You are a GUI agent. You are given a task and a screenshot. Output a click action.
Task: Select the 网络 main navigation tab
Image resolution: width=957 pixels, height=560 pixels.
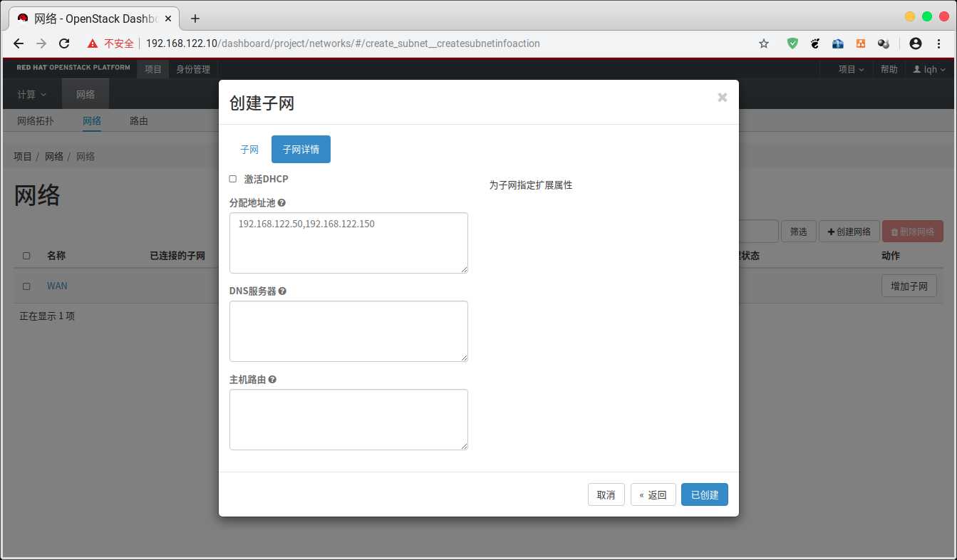(x=86, y=94)
